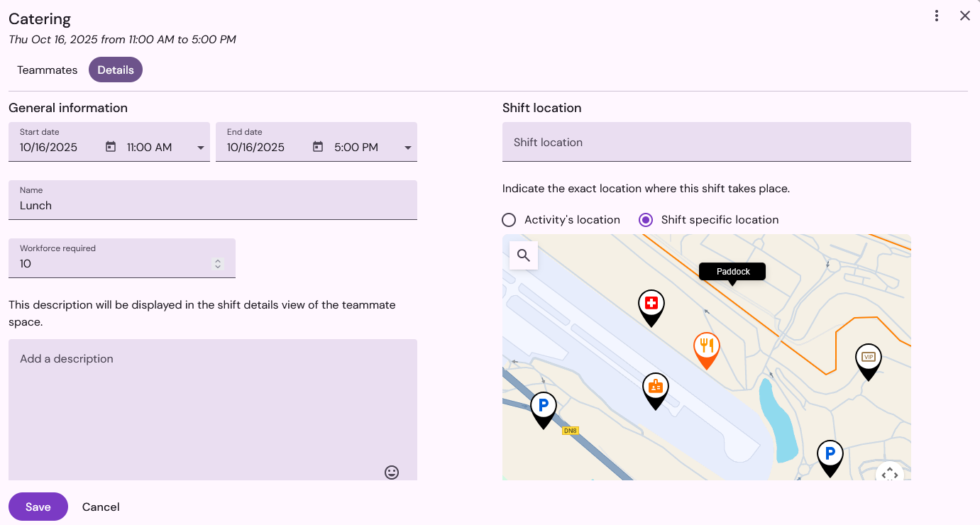
Task: Click the General information heading
Action: [x=68, y=108]
